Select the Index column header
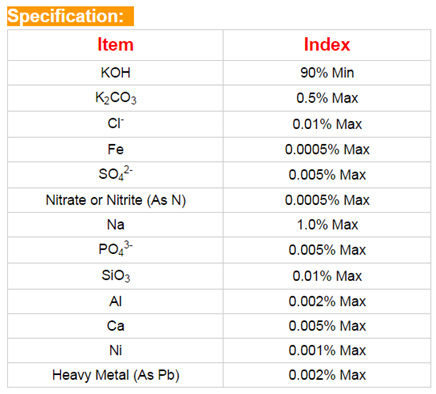Viewport: 436px width, 394px height. click(327, 45)
